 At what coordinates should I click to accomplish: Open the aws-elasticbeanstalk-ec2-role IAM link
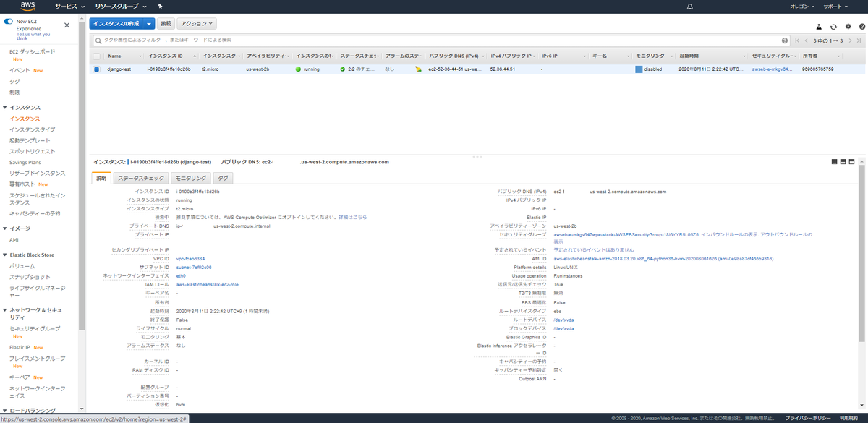click(208, 284)
